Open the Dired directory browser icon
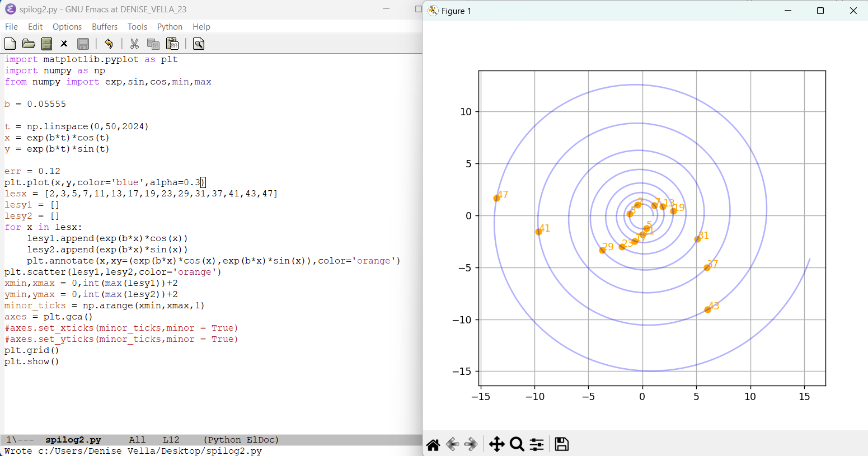 click(x=47, y=44)
